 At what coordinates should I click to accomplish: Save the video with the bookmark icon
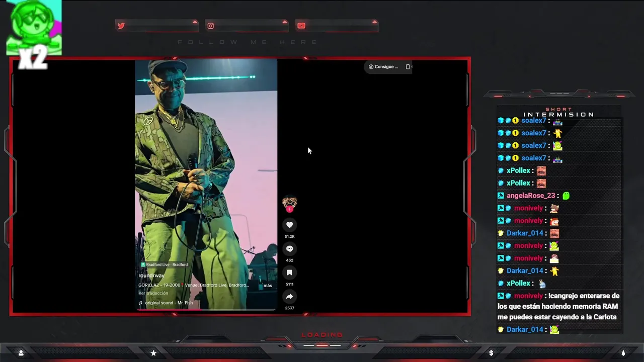(x=289, y=273)
